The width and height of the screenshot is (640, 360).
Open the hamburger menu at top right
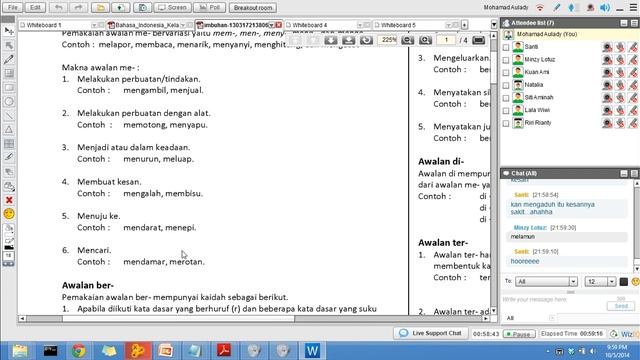(633, 8)
